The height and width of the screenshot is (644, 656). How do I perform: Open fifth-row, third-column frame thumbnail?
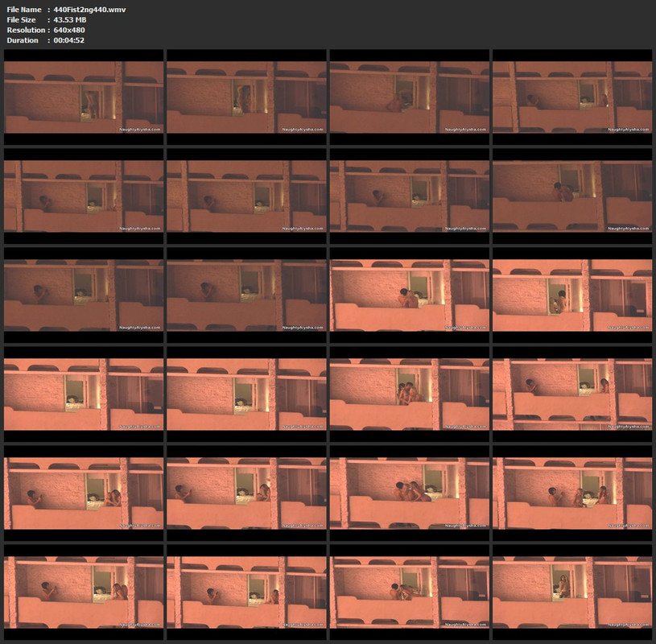(410, 493)
